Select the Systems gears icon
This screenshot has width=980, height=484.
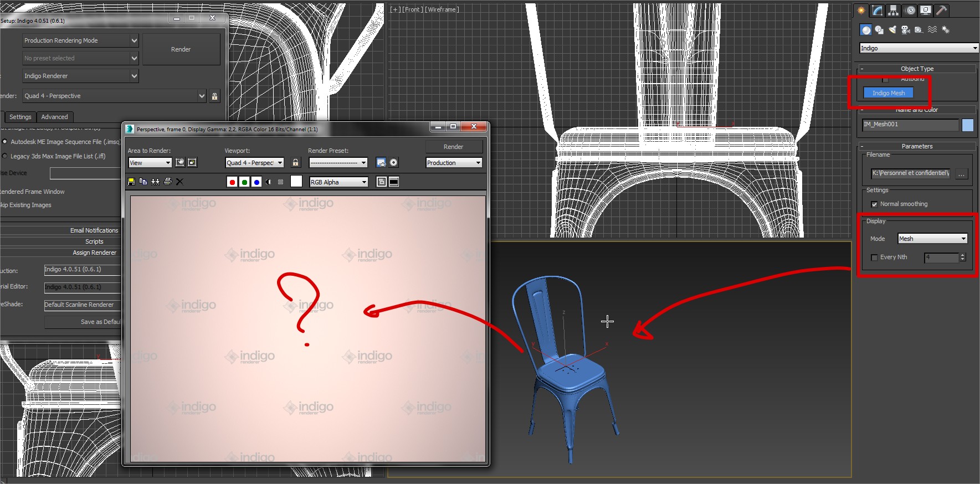[946, 30]
